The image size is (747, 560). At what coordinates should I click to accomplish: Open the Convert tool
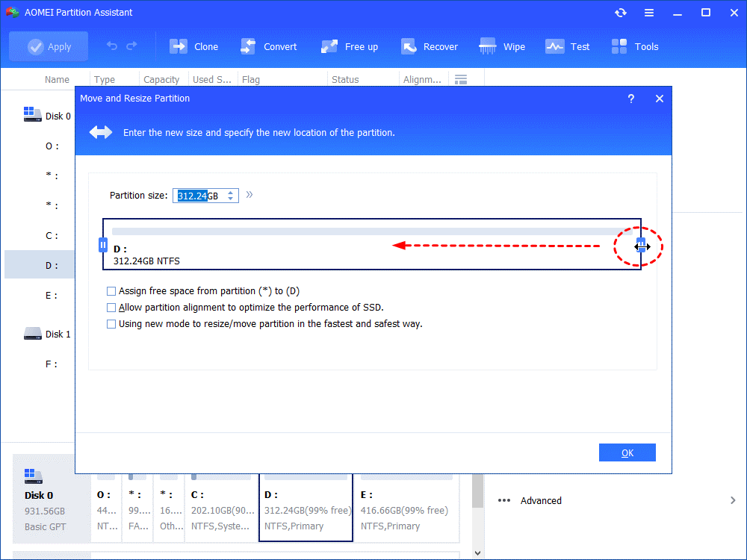(248, 46)
